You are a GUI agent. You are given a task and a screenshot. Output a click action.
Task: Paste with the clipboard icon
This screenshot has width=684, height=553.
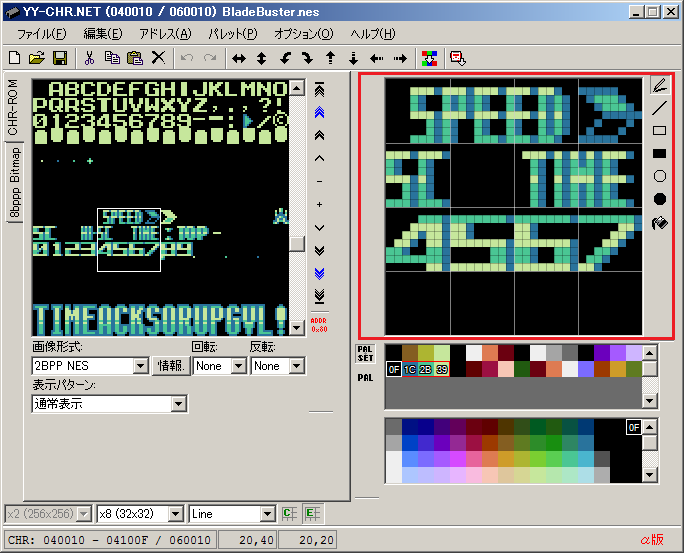point(135,58)
